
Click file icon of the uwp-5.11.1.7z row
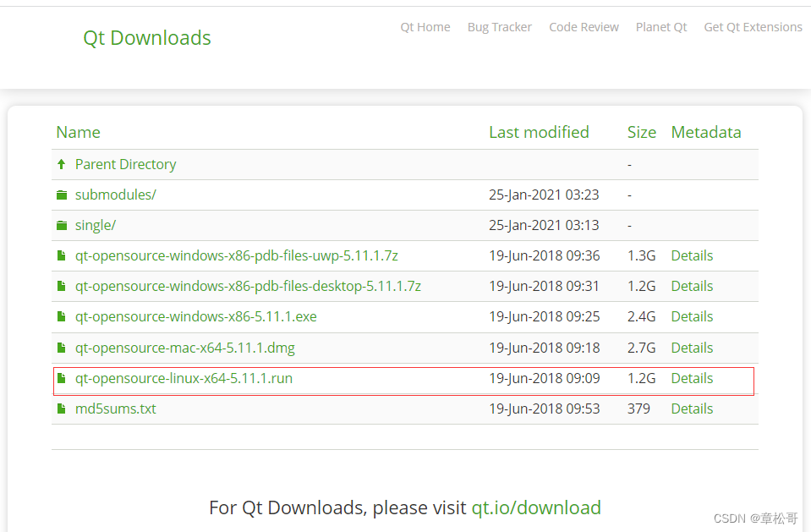pos(62,255)
